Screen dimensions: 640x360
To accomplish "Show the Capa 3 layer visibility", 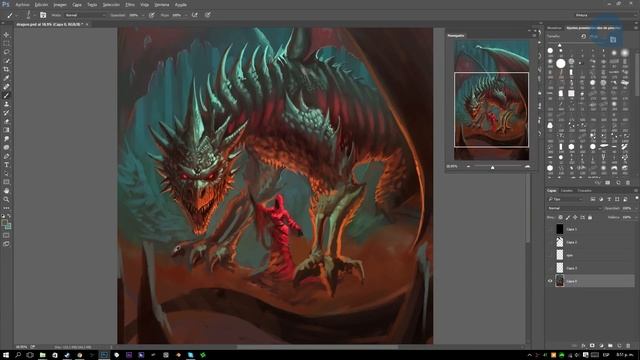I will [x=550, y=268].
